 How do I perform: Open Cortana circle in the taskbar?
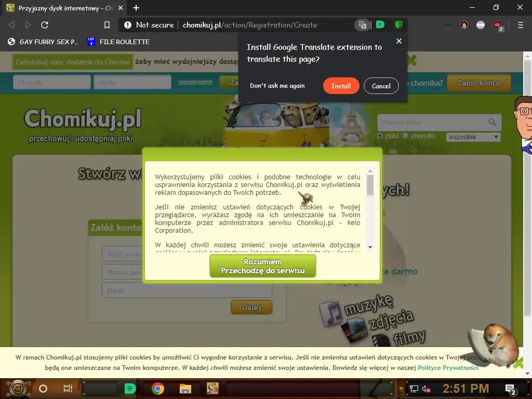tap(43, 389)
